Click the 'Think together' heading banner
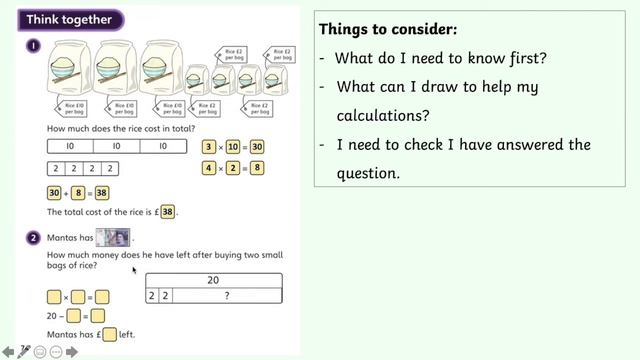 click(70, 20)
